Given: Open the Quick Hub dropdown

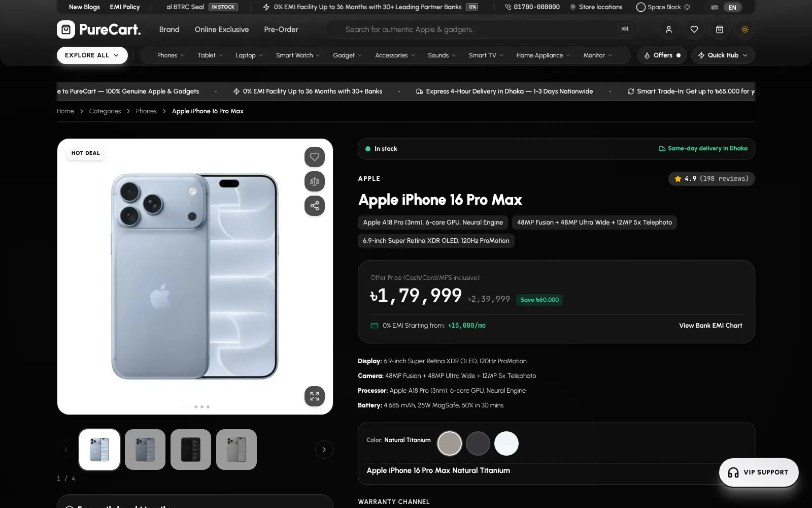Looking at the screenshot, I should tap(723, 55).
